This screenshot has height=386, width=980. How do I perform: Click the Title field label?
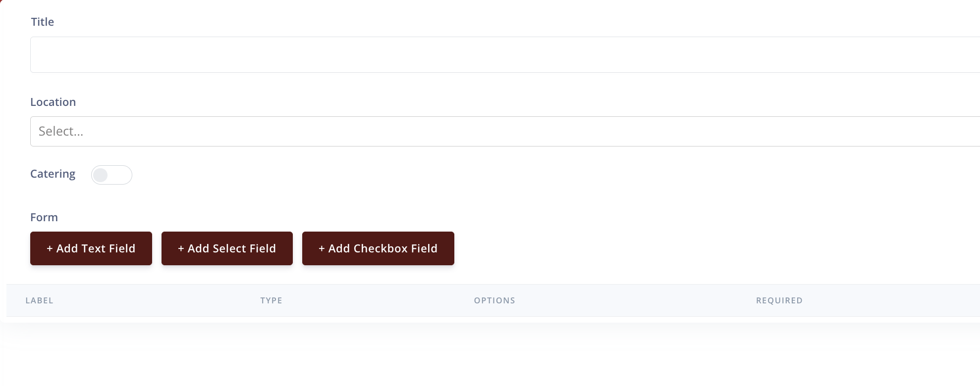(x=43, y=22)
